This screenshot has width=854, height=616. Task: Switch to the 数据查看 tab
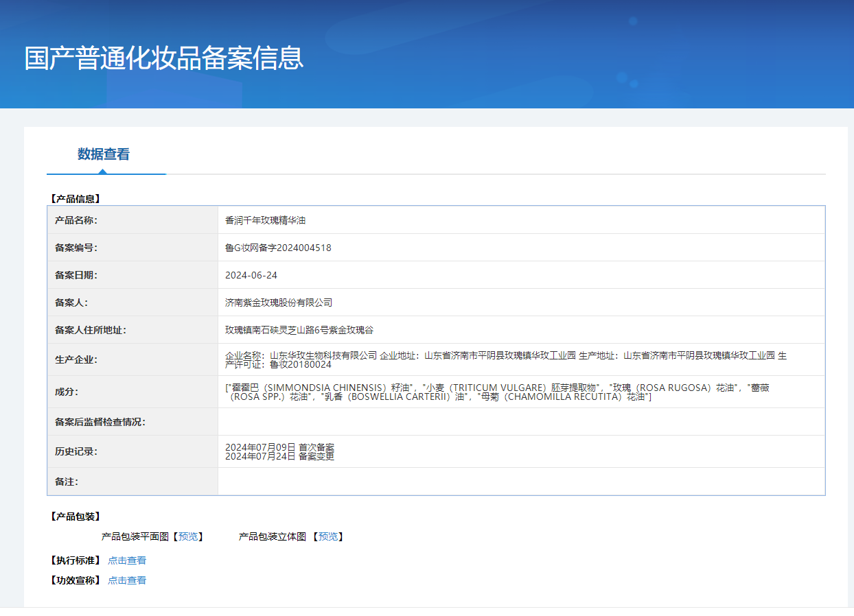click(104, 154)
